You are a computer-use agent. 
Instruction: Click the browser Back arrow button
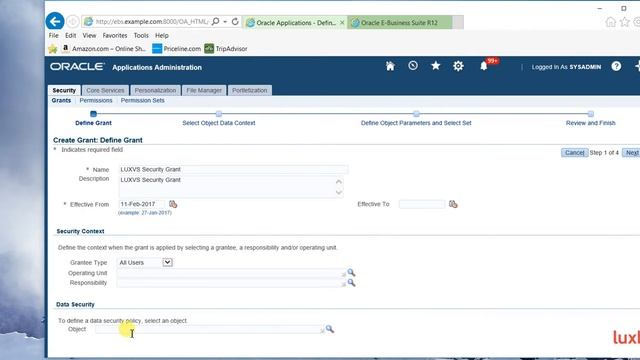coord(55,21)
